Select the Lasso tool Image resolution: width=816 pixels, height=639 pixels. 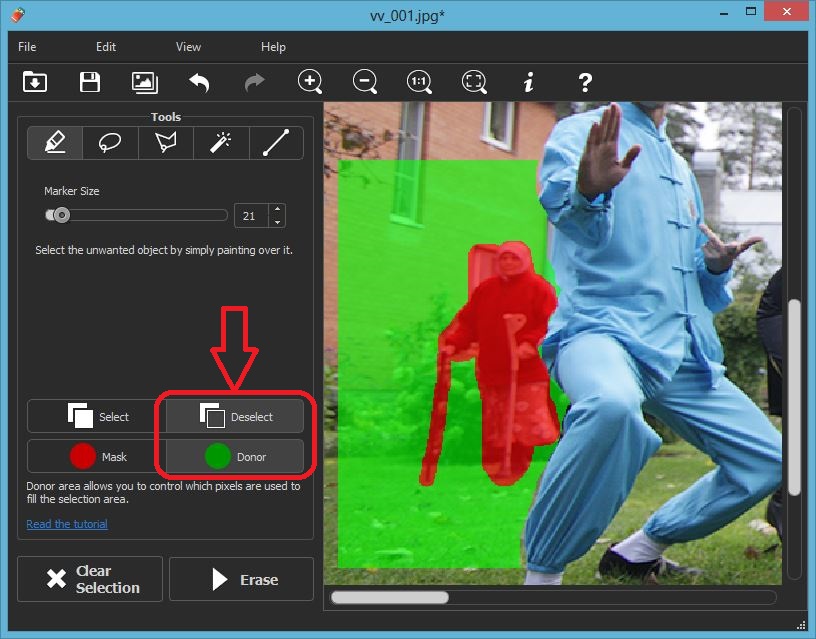[110, 143]
